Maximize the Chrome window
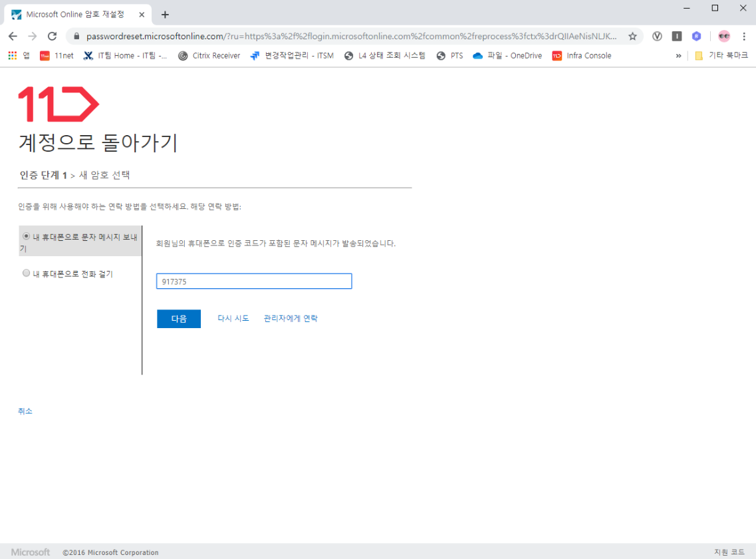This screenshot has width=756, height=559. tap(715, 8)
